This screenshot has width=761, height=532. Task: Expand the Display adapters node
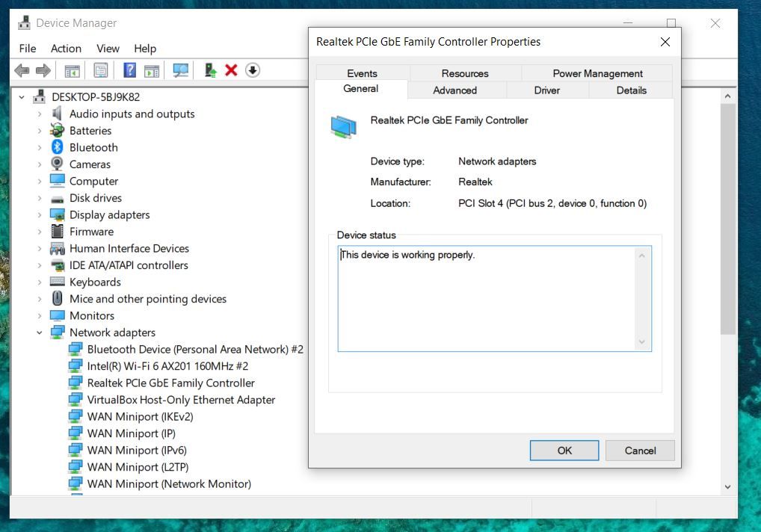click(40, 215)
